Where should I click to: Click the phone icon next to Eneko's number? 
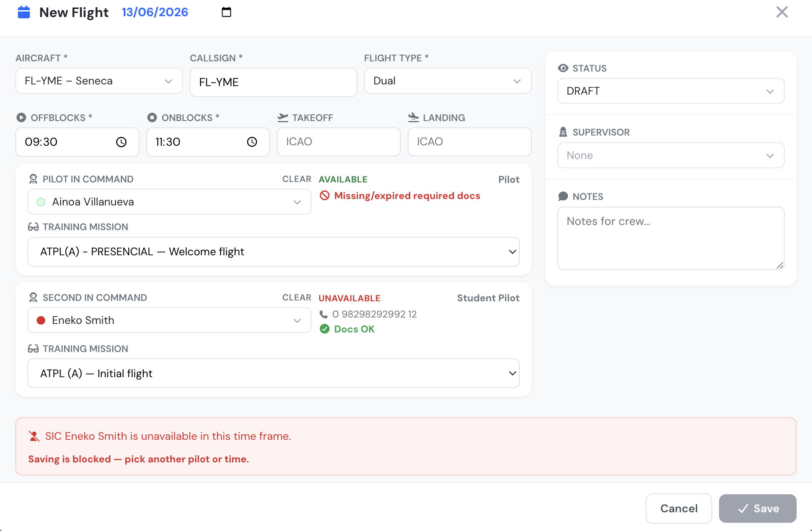(324, 315)
